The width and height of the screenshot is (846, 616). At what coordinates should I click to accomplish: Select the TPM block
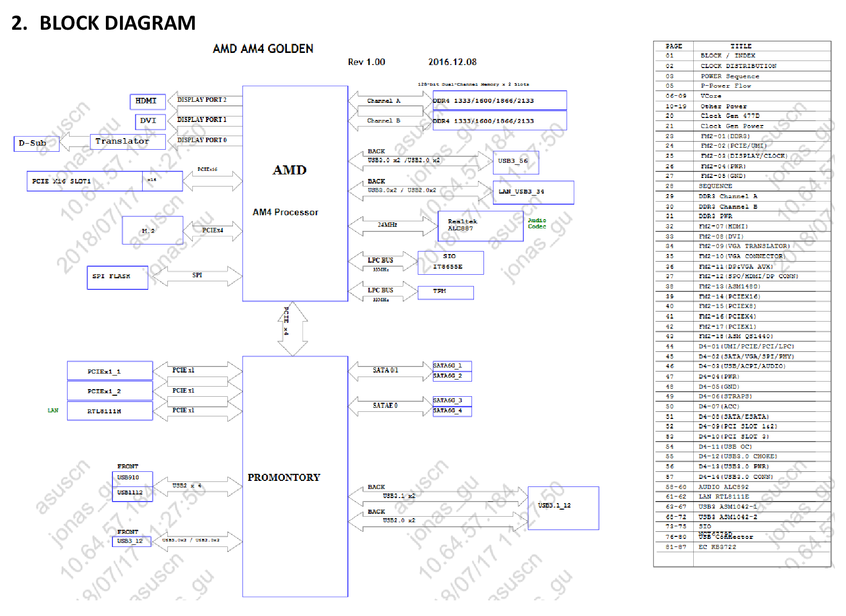click(x=446, y=292)
